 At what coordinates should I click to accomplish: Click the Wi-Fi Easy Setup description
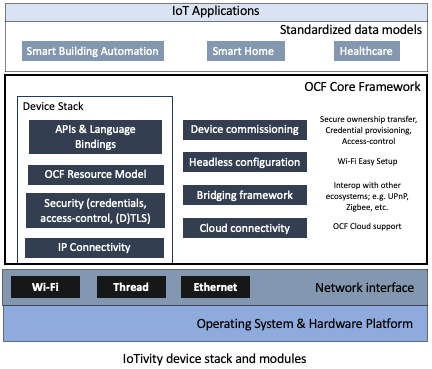[367, 161]
